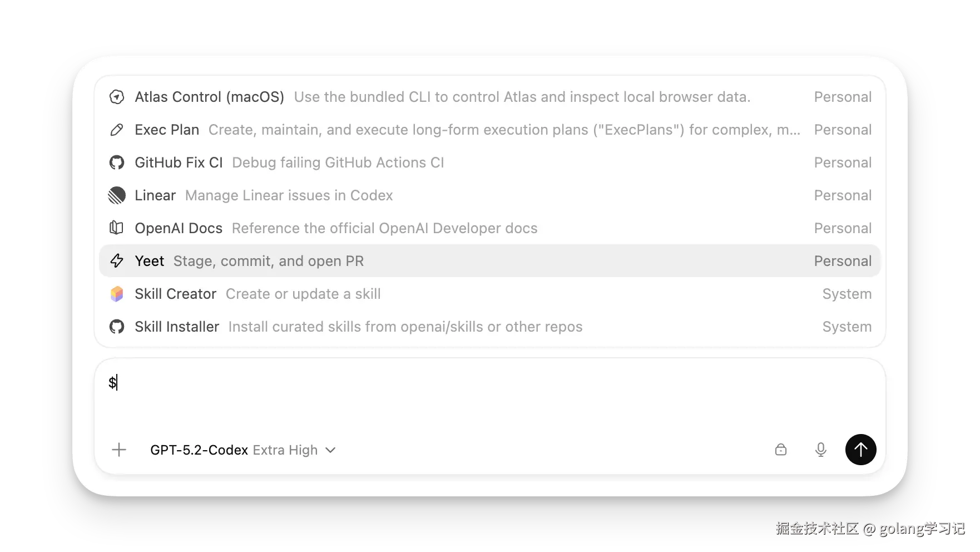This screenshot has height=552, width=980.
Task: Click the Atlas Control compass icon
Action: [x=117, y=97]
